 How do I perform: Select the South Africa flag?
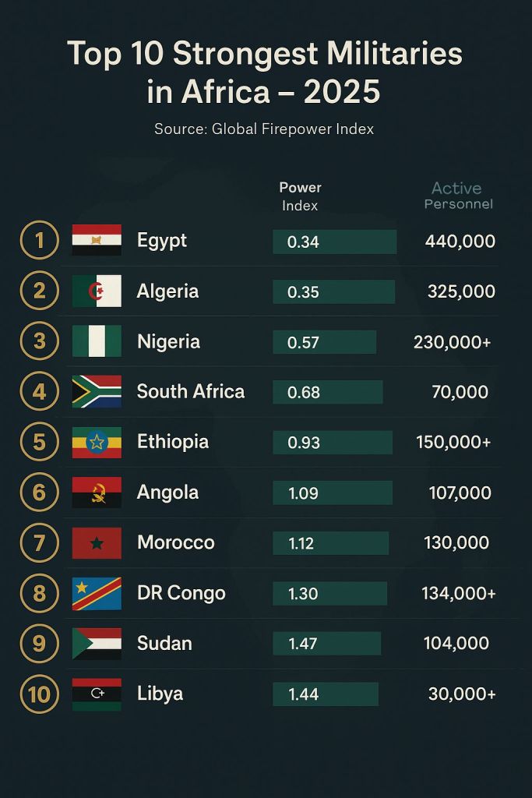tap(97, 391)
